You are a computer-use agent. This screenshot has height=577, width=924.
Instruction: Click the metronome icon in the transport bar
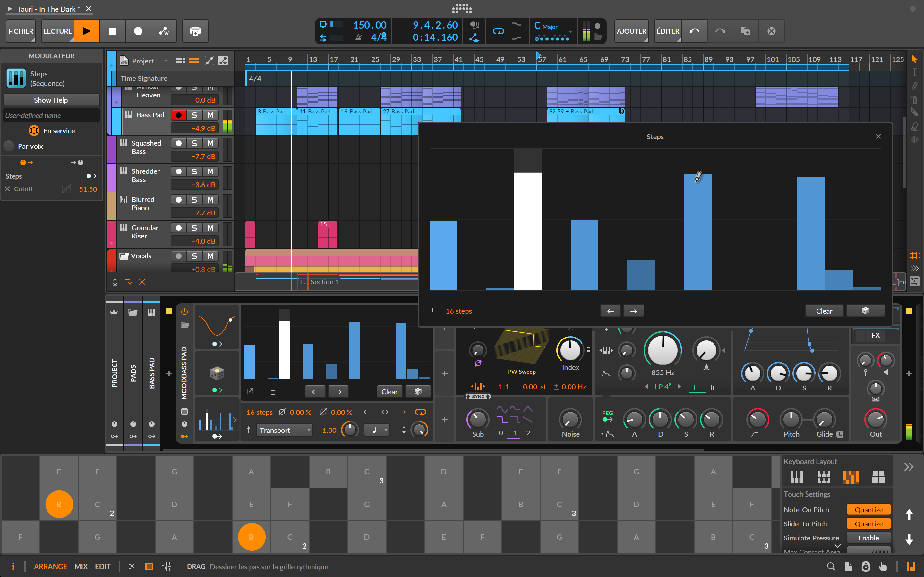[358, 38]
